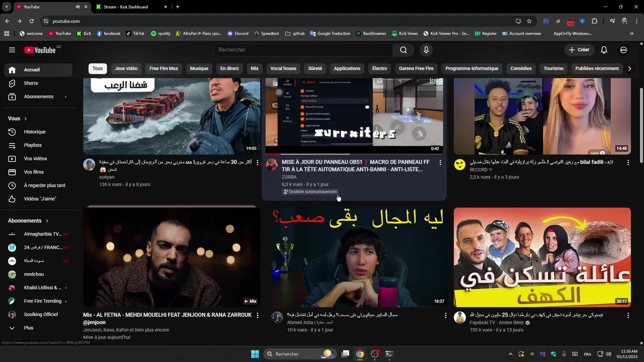Open options for Ahmed Attia video

click(445, 316)
